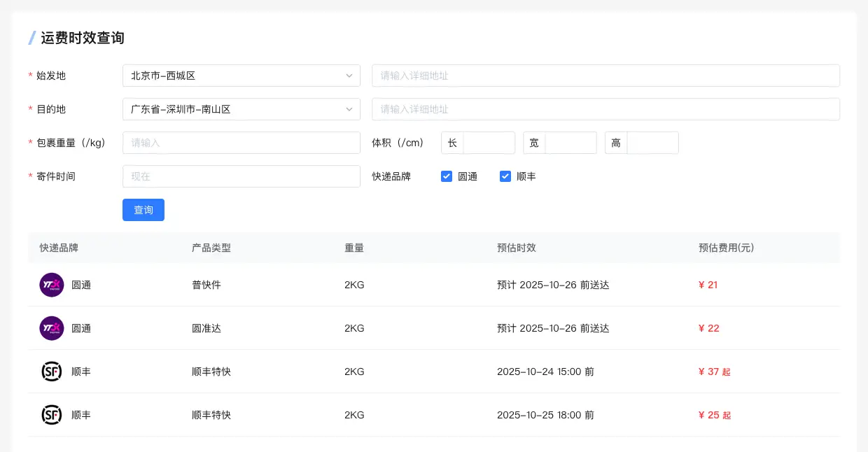Expand the 广东省-深圳市-南山区 destination dropdown
Screen dimensions: 868x452
click(x=234, y=109)
